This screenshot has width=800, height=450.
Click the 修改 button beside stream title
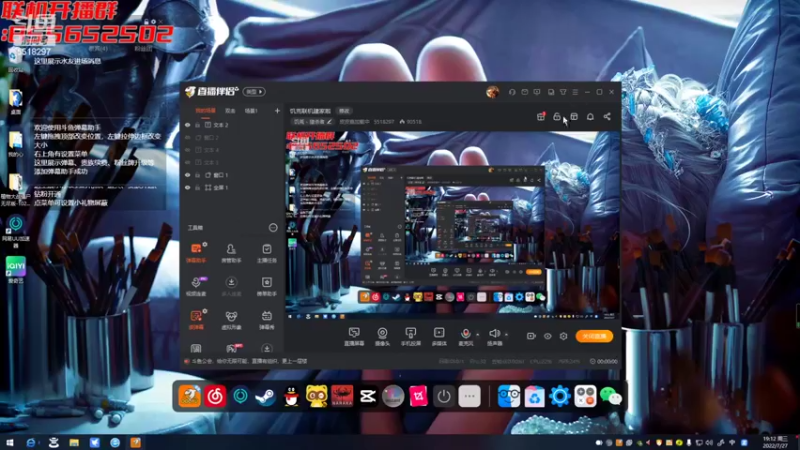(344, 111)
